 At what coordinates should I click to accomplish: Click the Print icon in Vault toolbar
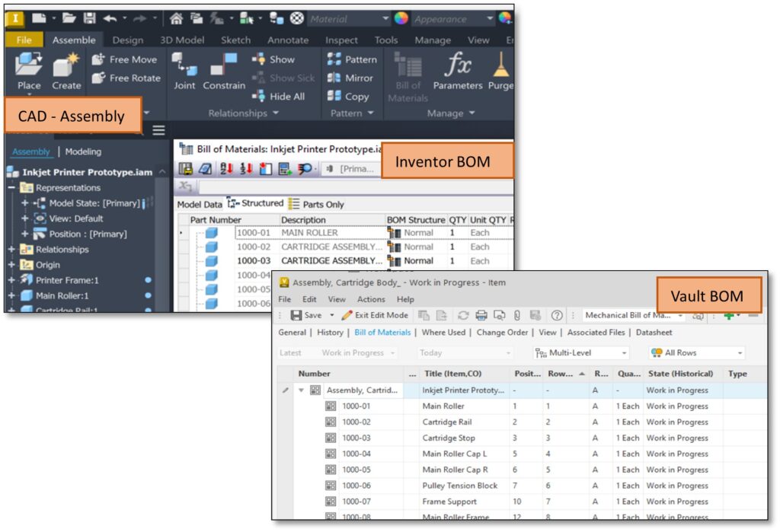click(x=481, y=315)
